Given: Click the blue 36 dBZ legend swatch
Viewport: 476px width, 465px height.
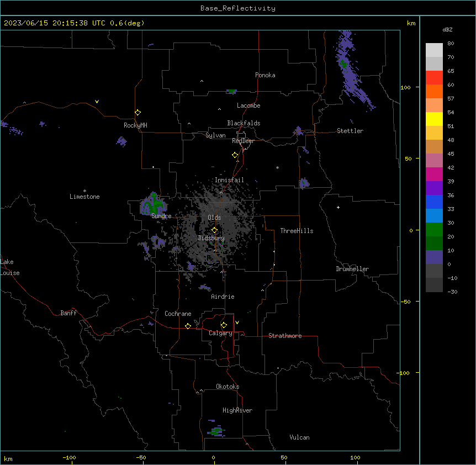Looking at the screenshot, I should click(x=434, y=202).
